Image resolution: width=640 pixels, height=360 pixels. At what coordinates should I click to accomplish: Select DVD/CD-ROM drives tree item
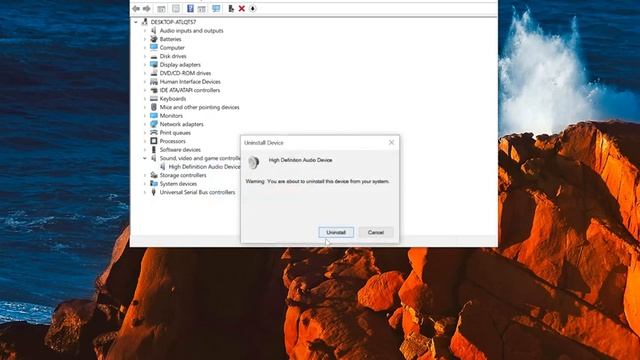tap(185, 73)
